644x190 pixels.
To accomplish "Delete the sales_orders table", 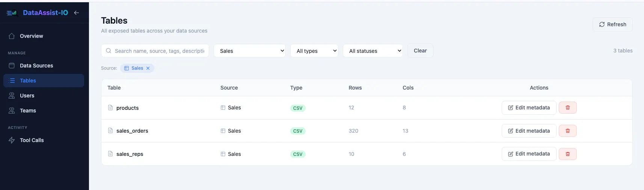I will 568,131.
